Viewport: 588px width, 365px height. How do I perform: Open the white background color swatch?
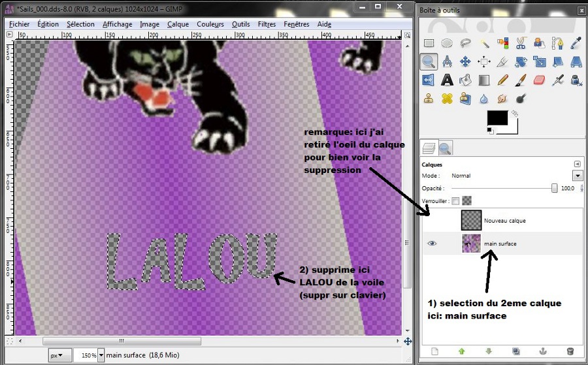(513, 130)
